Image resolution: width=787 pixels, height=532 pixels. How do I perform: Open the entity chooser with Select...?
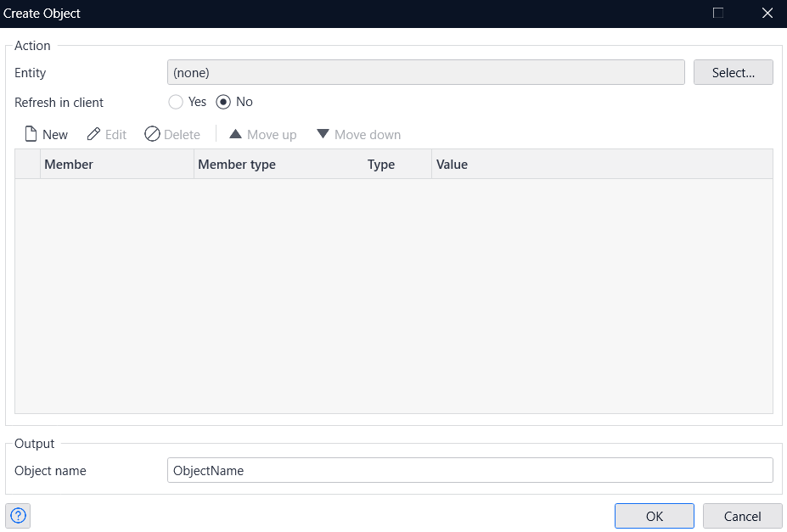pyautogui.click(x=733, y=73)
